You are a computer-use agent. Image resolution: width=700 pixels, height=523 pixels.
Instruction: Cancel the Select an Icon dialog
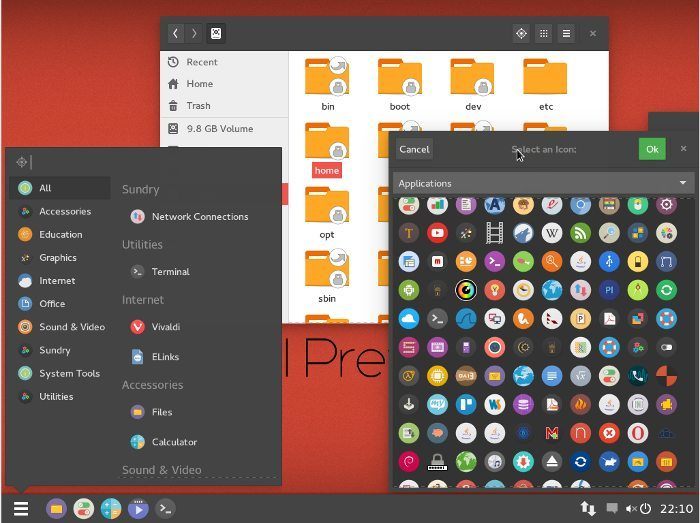pyautogui.click(x=414, y=149)
